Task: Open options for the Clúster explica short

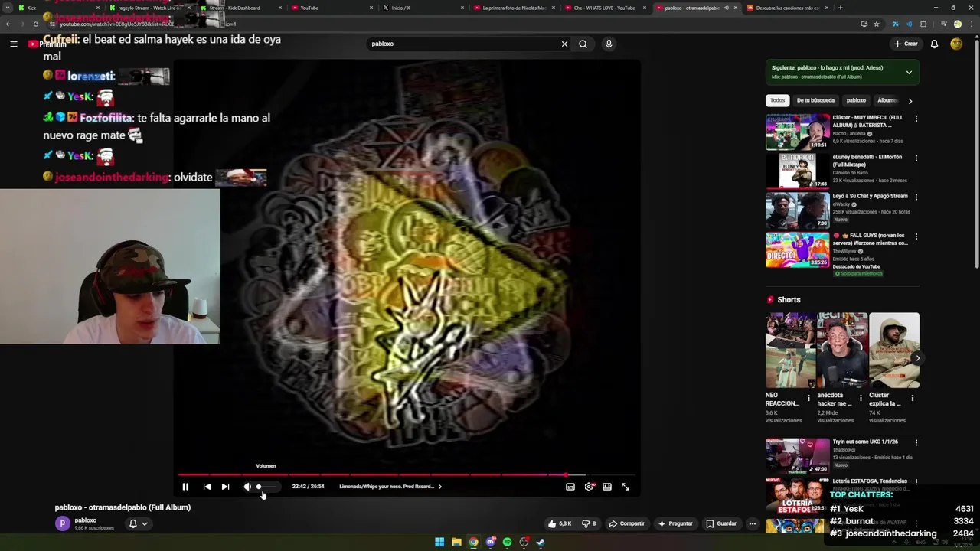Action: (x=912, y=398)
